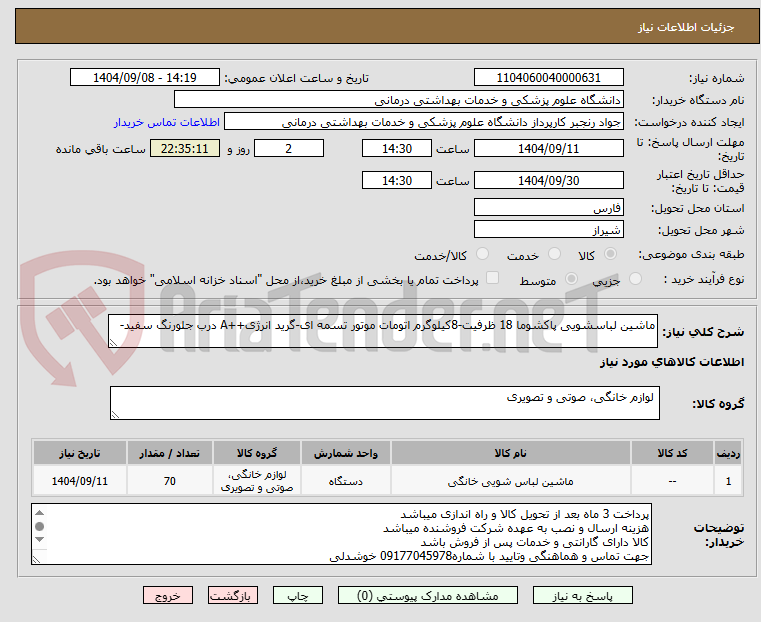Click the countdown timer 22:35:11 field
This screenshot has height=622, width=761.
point(184,148)
